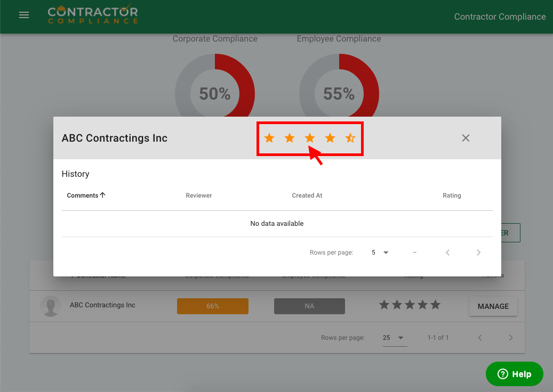Open rows per page dropdown showing 25
Viewport: 553px width, 392px height.
tap(394, 338)
